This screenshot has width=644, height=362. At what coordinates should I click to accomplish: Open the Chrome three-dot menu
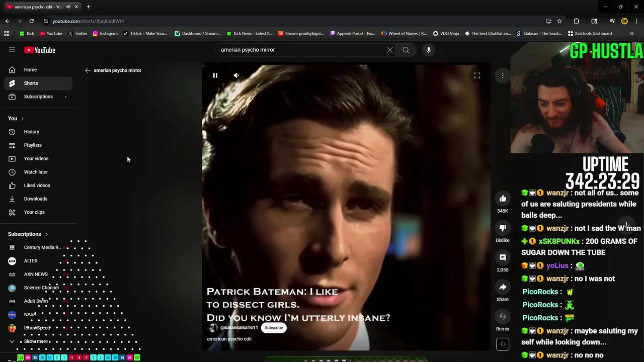click(x=636, y=21)
